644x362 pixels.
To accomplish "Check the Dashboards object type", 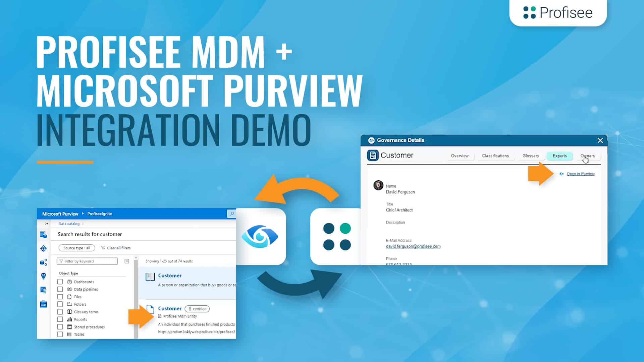I will [x=60, y=282].
